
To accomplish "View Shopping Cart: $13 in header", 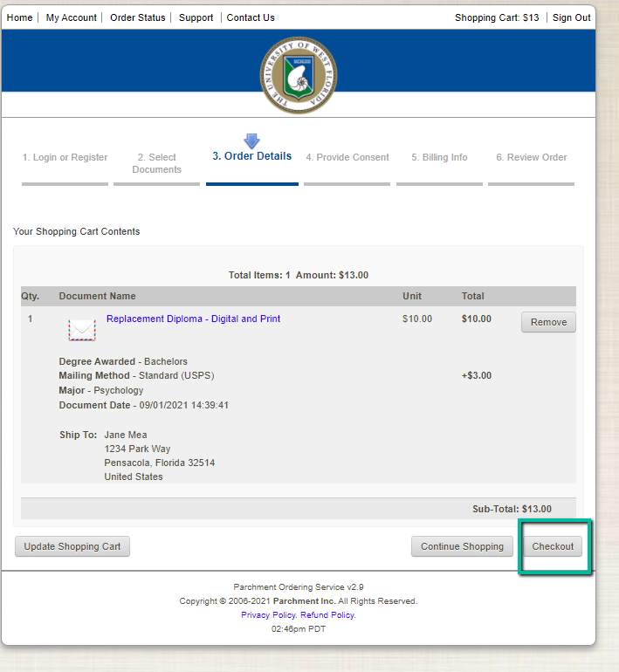I will 497,17.
